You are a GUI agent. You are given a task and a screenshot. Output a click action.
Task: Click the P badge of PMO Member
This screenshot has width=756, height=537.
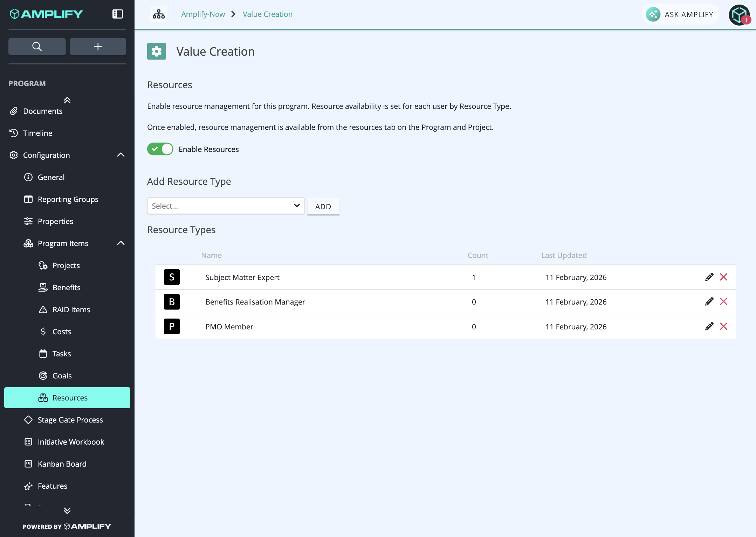click(172, 326)
